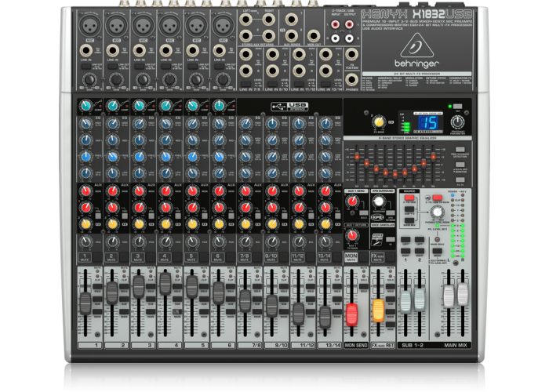The width and height of the screenshot is (549, 392).
Task: Click white 2-TRACK OUTPUT right RCA jack
Action: coord(349,38)
